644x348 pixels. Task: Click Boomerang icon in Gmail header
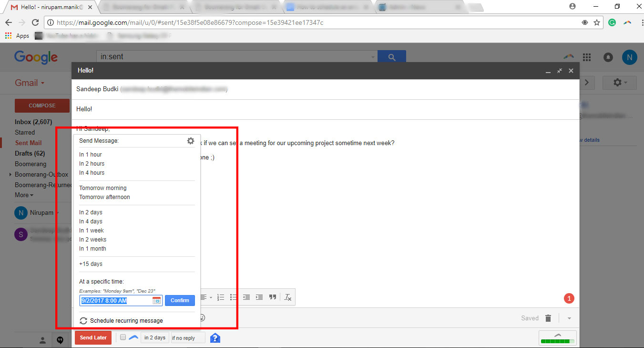click(568, 57)
